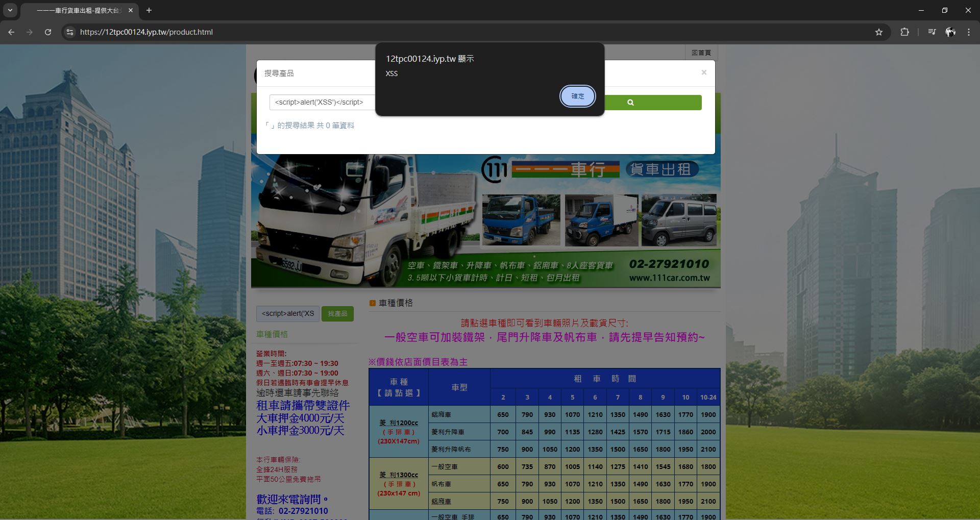
Task: Minimize the browser window
Action: coord(921,10)
